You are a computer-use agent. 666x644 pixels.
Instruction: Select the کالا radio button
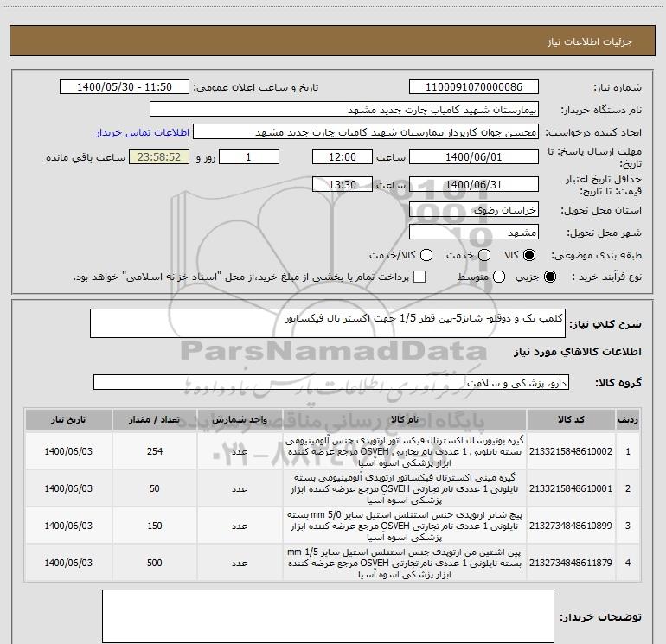[x=529, y=255]
